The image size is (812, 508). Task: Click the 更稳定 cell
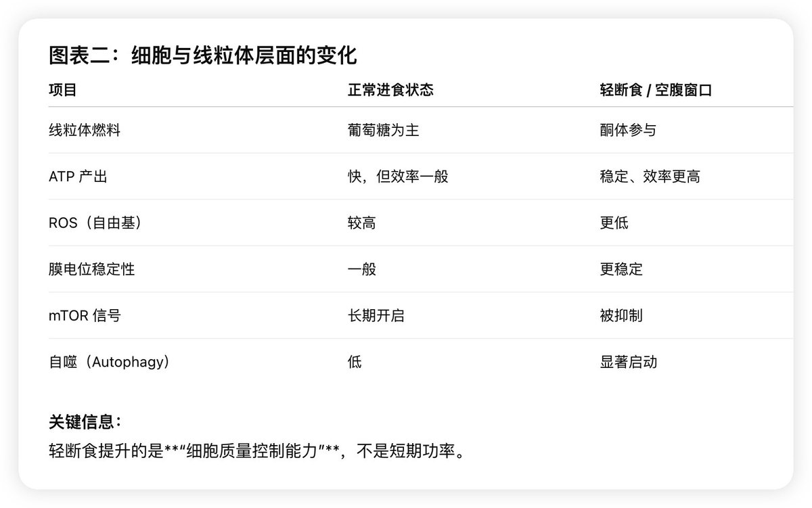coord(621,269)
